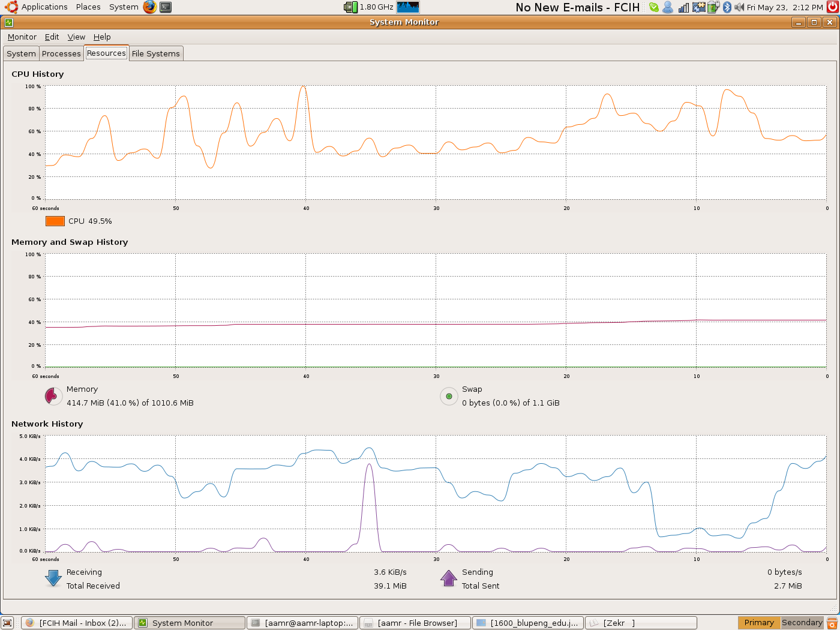
Task: Click the Firefox launcher icon in top panel
Action: [x=149, y=7]
